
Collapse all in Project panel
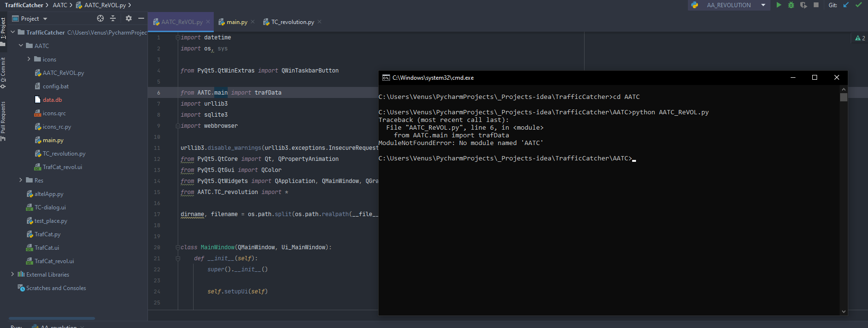click(113, 18)
